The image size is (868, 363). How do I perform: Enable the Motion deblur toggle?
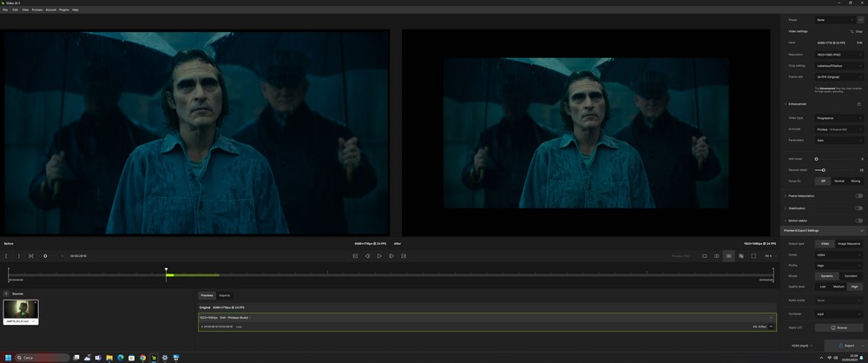click(x=858, y=221)
